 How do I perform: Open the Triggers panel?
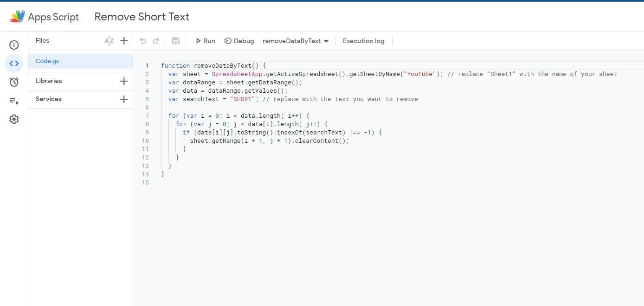14,82
